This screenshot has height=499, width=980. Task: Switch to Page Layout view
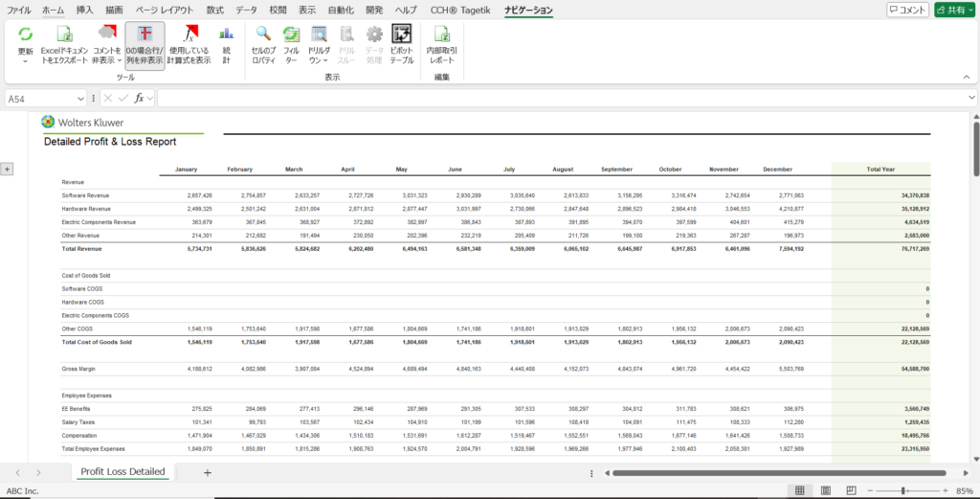824,490
